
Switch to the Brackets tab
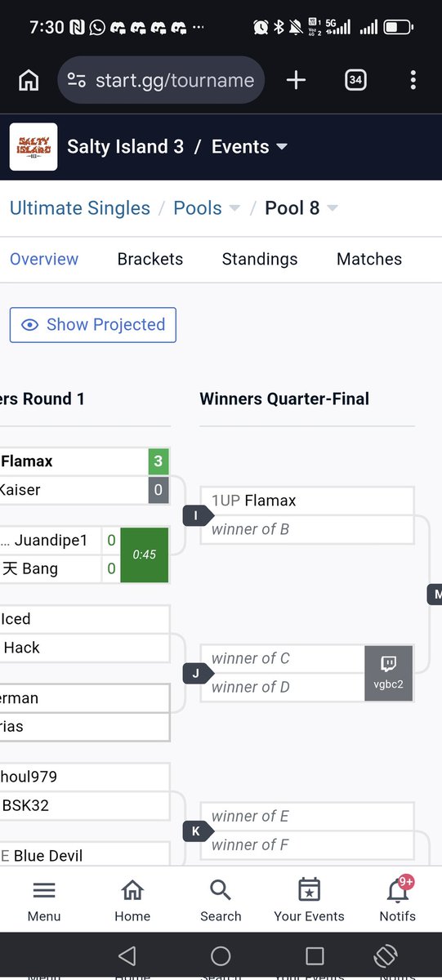click(150, 259)
